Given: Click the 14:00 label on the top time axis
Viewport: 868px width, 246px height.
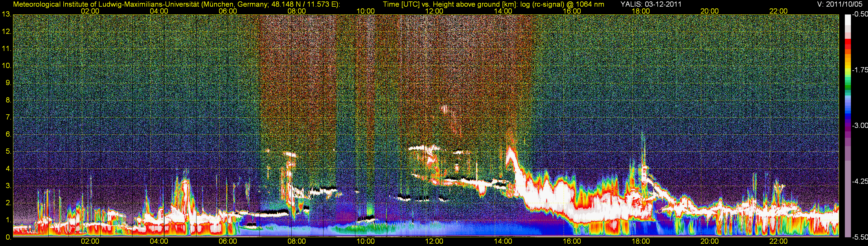Looking at the screenshot, I should 503,11.
